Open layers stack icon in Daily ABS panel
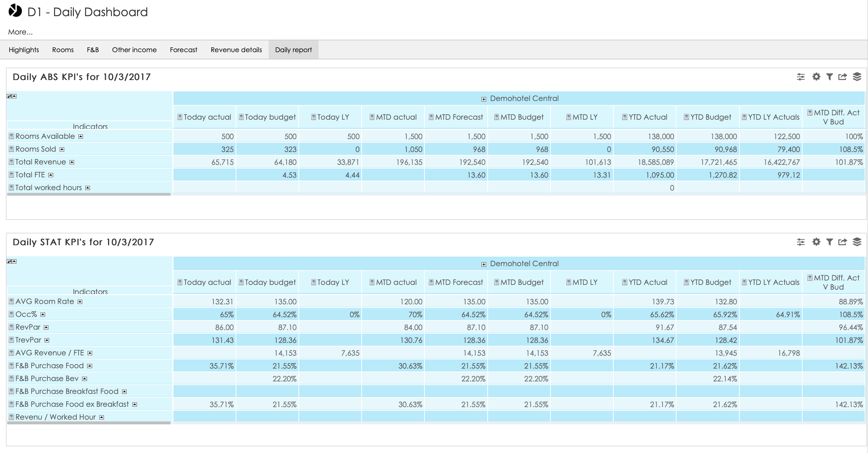 click(857, 77)
